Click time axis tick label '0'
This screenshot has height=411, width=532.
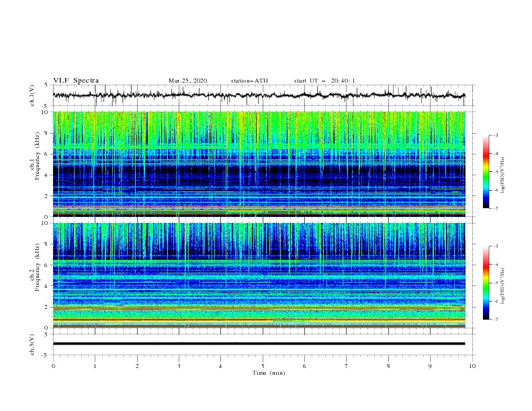pyautogui.click(x=53, y=366)
